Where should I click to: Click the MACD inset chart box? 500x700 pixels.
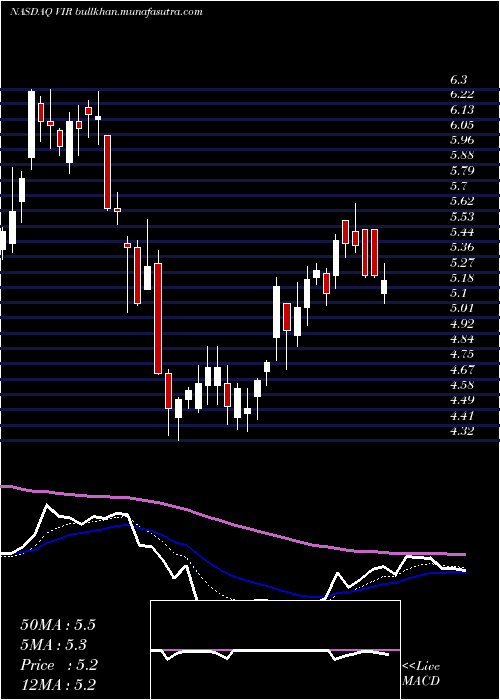pos(275,650)
